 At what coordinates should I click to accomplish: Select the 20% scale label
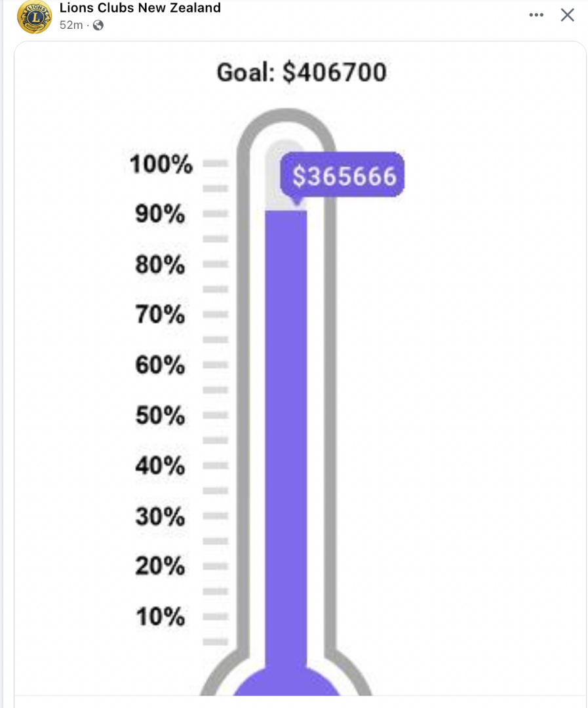point(161,566)
